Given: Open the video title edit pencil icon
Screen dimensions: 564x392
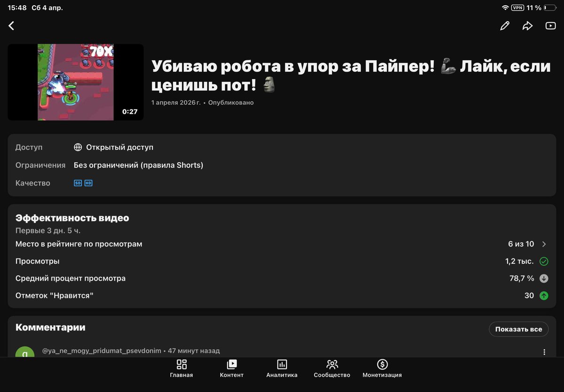Looking at the screenshot, I should tap(504, 25).
